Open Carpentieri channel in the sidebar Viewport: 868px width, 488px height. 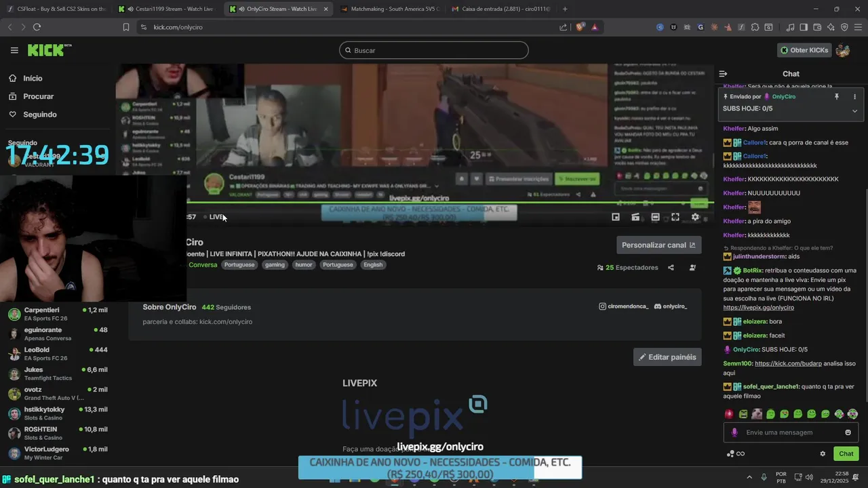58,314
